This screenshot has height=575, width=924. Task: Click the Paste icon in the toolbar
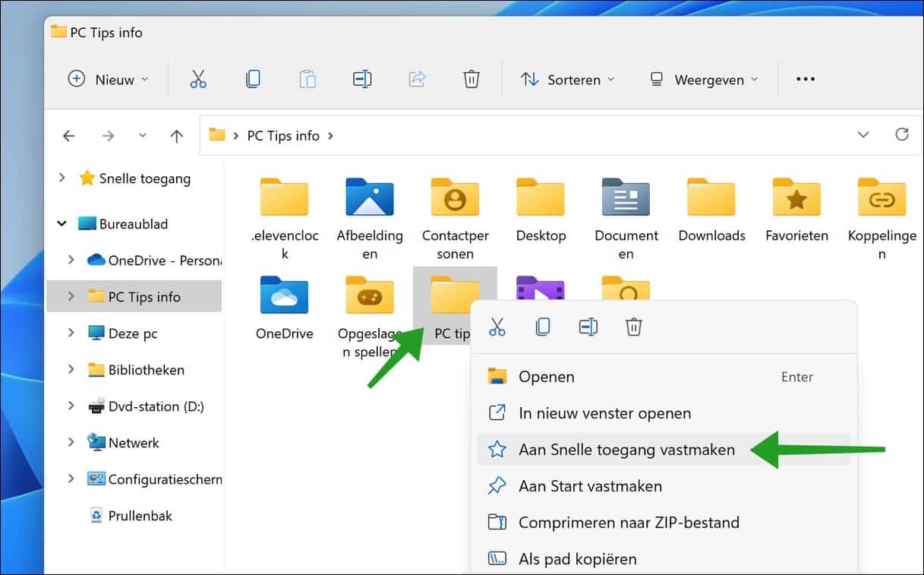point(307,78)
